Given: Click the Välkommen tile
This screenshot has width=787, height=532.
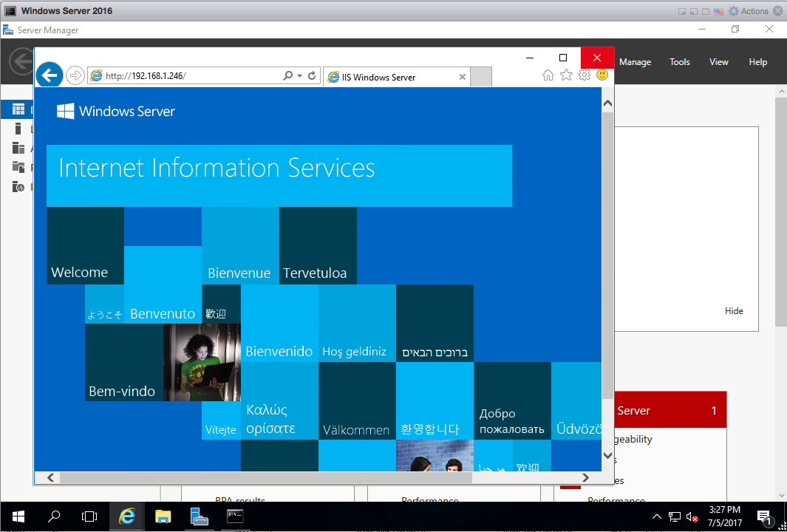Looking at the screenshot, I should pyautogui.click(x=358, y=401).
